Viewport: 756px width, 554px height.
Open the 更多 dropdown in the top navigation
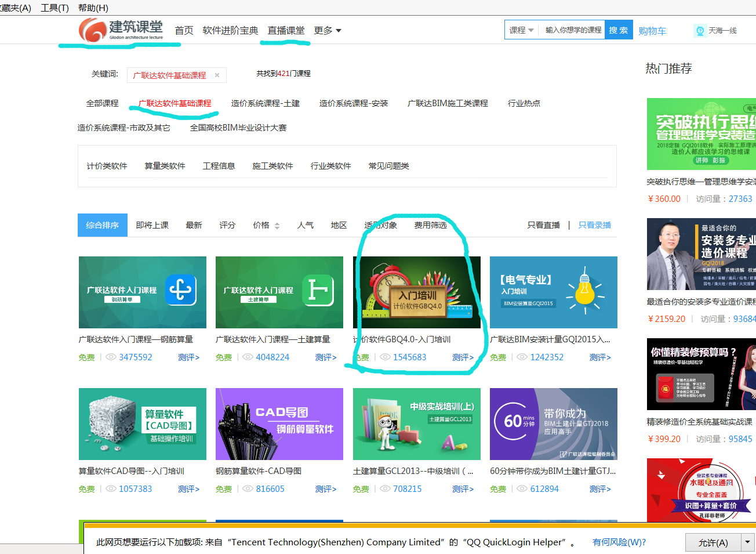[x=328, y=31]
